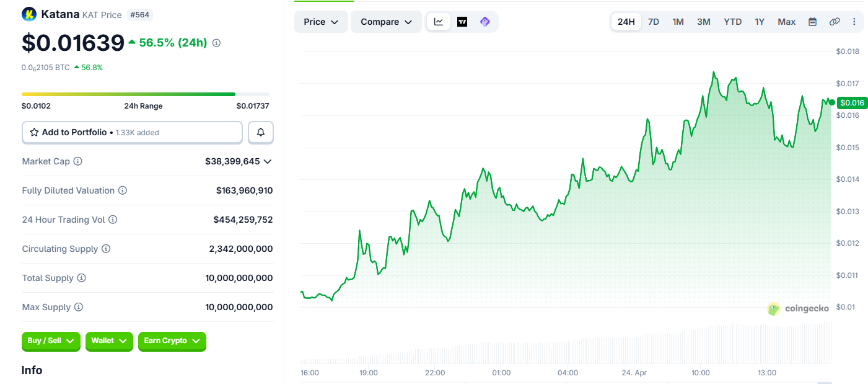Click Add to Portfolio button
Screen dimensions: 868x384
132,132
